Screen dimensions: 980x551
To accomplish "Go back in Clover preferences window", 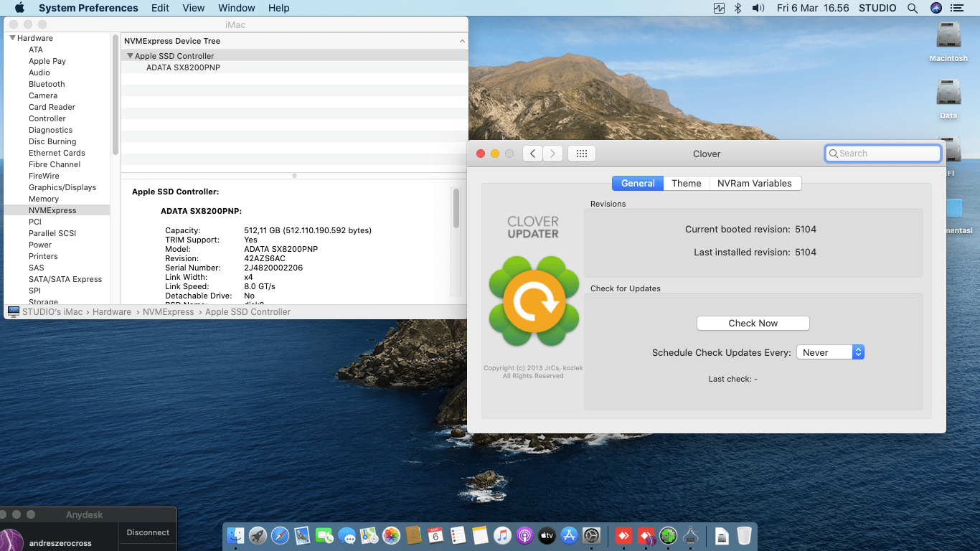I will coord(532,154).
